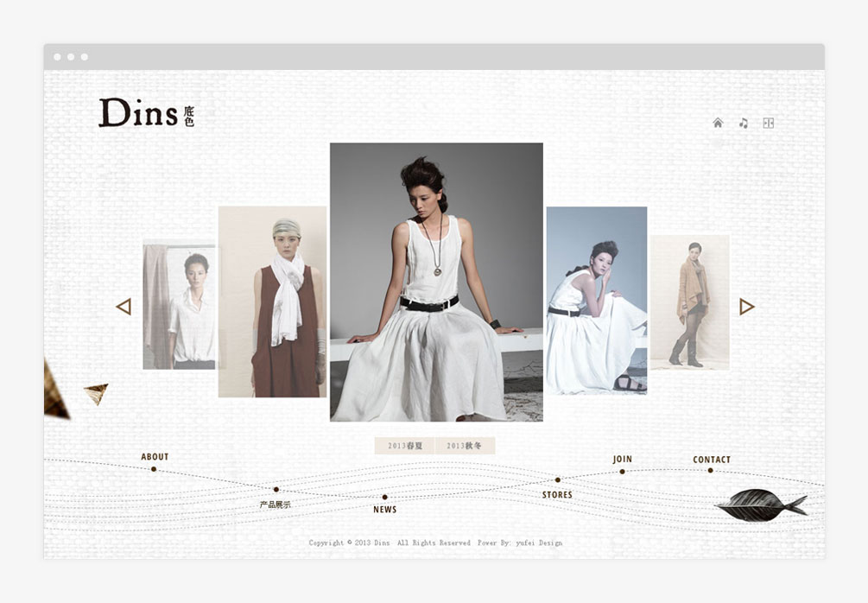Click the split-panel layout icon at top right
868x603 pixels.
(x=769, y=124)
